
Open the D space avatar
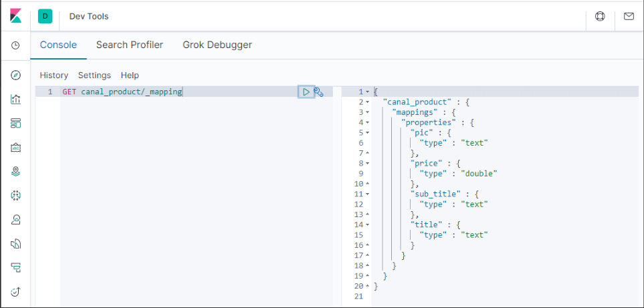pyautogui.click(x=45, y=17)
